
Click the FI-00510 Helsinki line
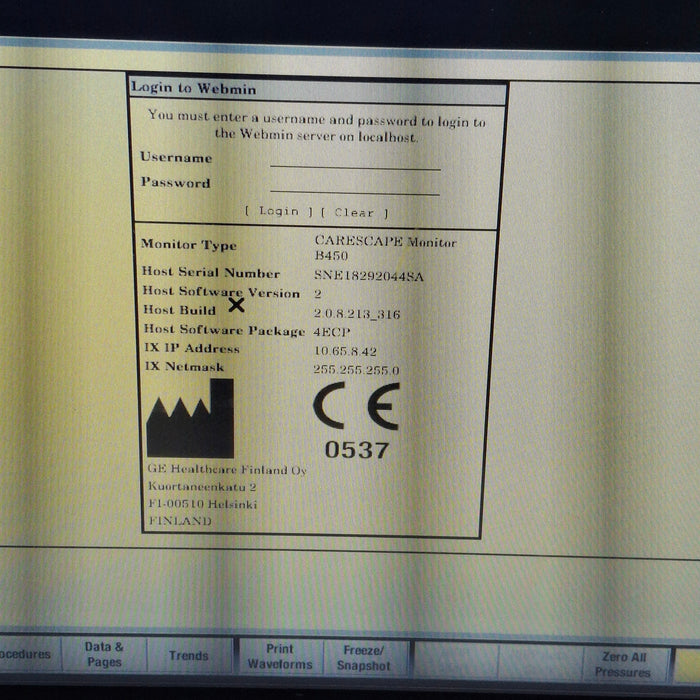(203, 504)
